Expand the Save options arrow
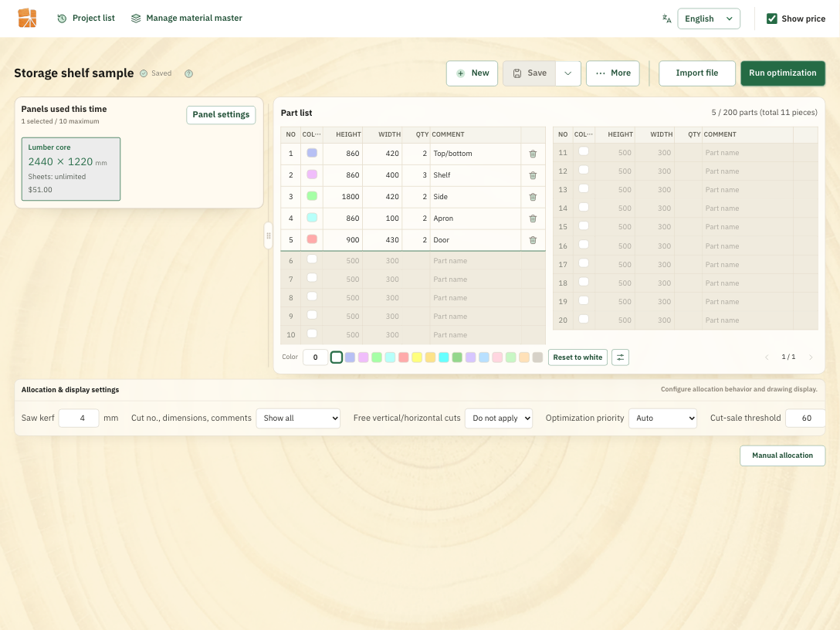This screenshot has width=840, height=630. coord(568,73)
